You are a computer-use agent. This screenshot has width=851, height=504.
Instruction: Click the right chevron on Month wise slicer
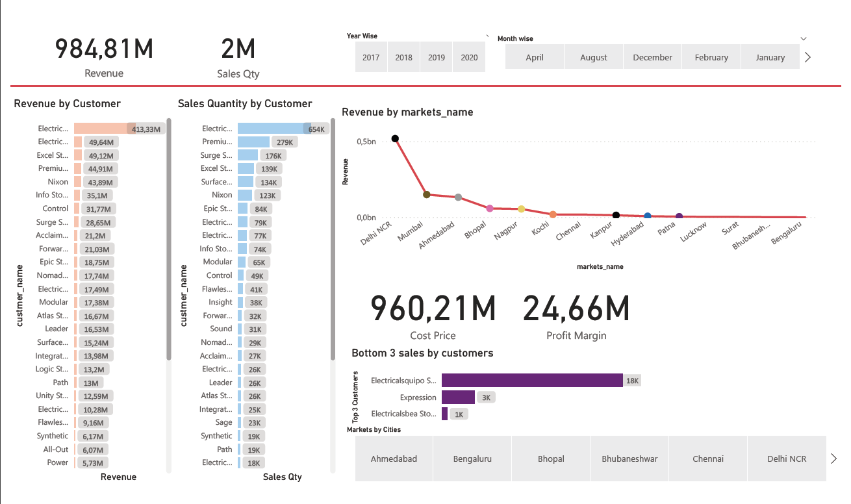[x=807, y=57]
